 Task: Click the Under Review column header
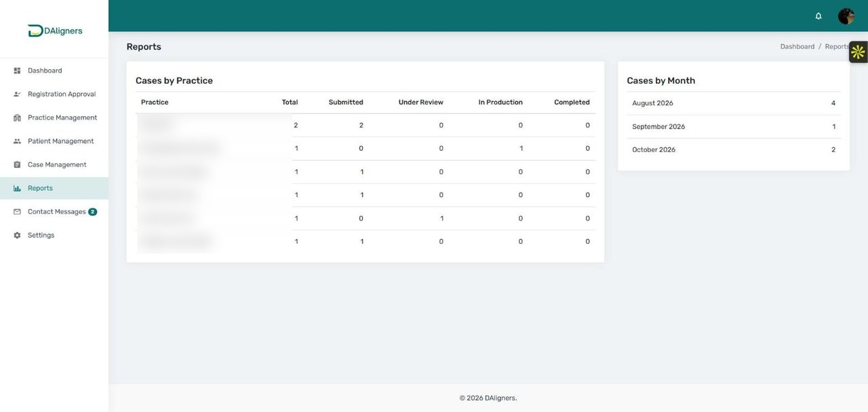tap(421, 102)
